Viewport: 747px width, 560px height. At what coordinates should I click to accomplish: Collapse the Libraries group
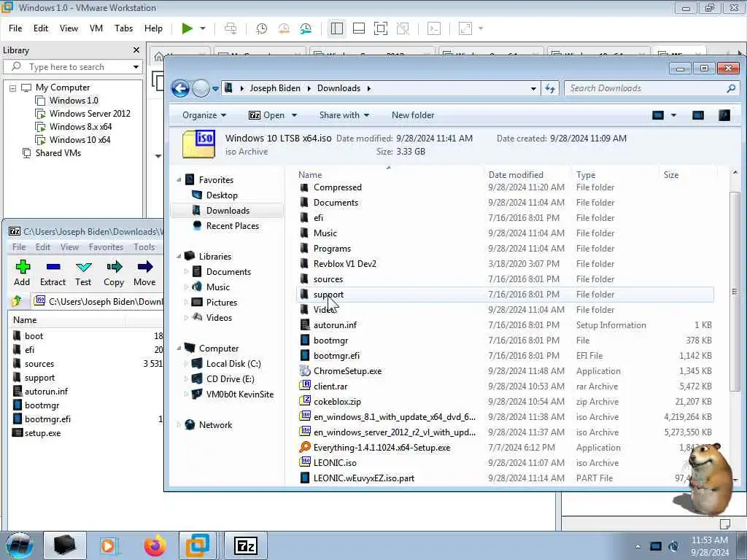179,256
